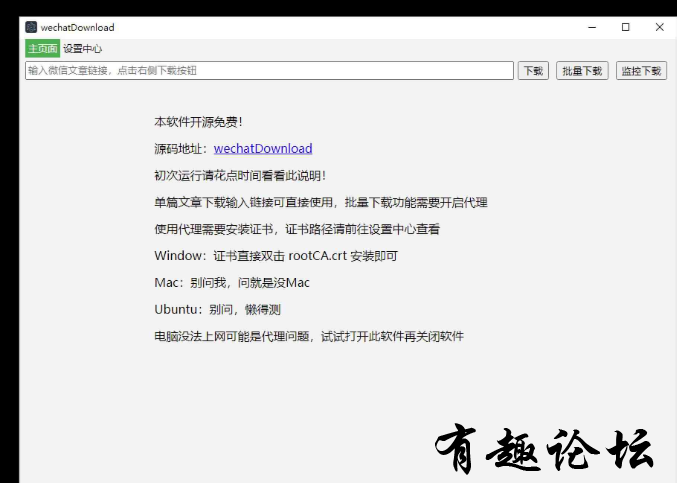
Task: Click the line 初次运行请花点时间看看此说明!
Action: click(240, 176)
